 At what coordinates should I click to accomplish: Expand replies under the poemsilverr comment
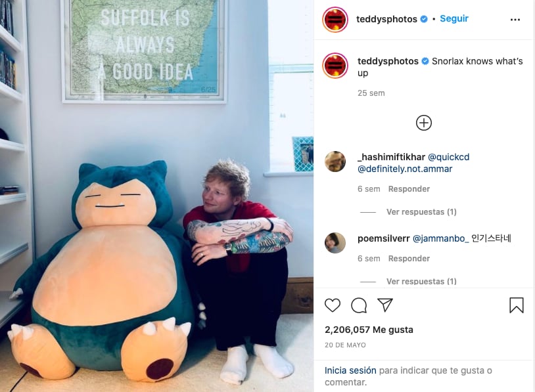(x=421, y=281)
